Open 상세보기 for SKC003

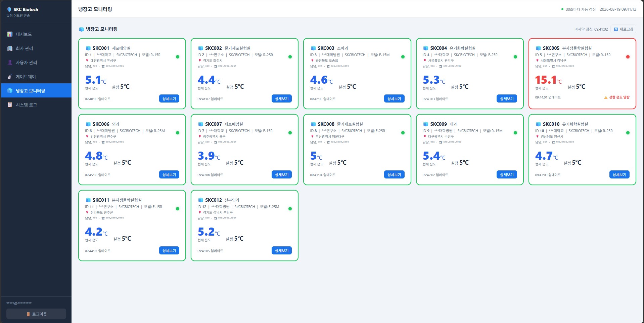(394, 99)
